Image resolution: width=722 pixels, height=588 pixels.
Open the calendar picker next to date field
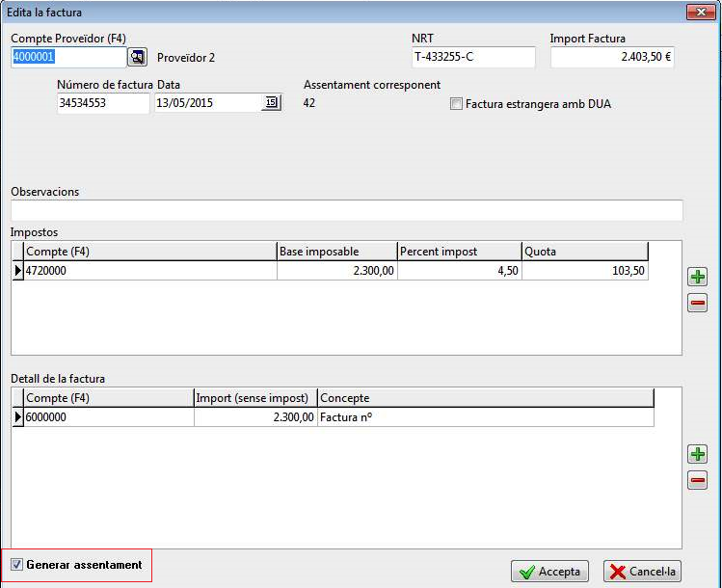pos(271,103)
